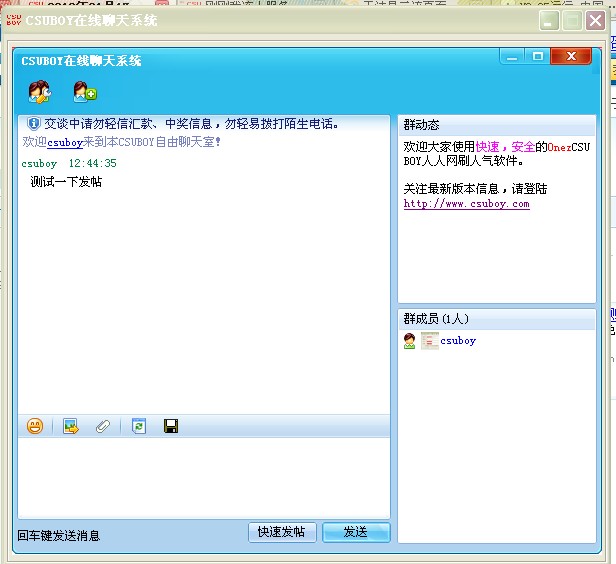
Task: Click csuboy's avatar in member list
Action: pyautogui.click(x=410, y=341)
